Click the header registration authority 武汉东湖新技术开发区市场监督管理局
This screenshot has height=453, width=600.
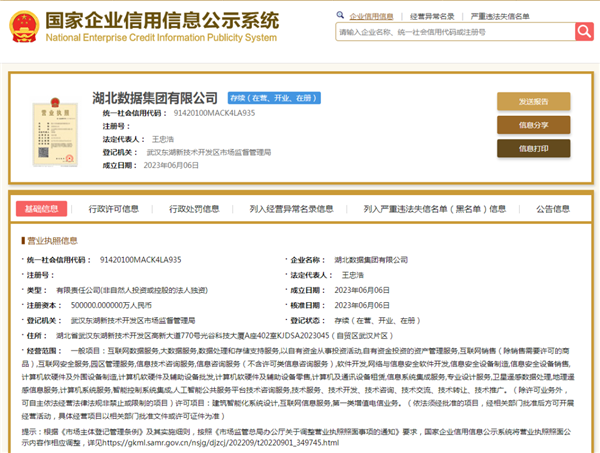pos(209,152)
